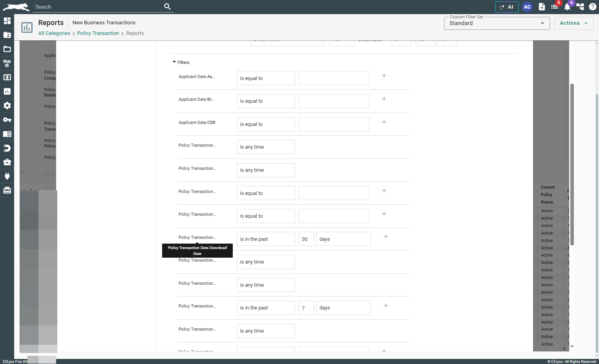
Task: Click the filter panel vertical scrollbar
Action: pyautogui.click(x=572, y=165)
